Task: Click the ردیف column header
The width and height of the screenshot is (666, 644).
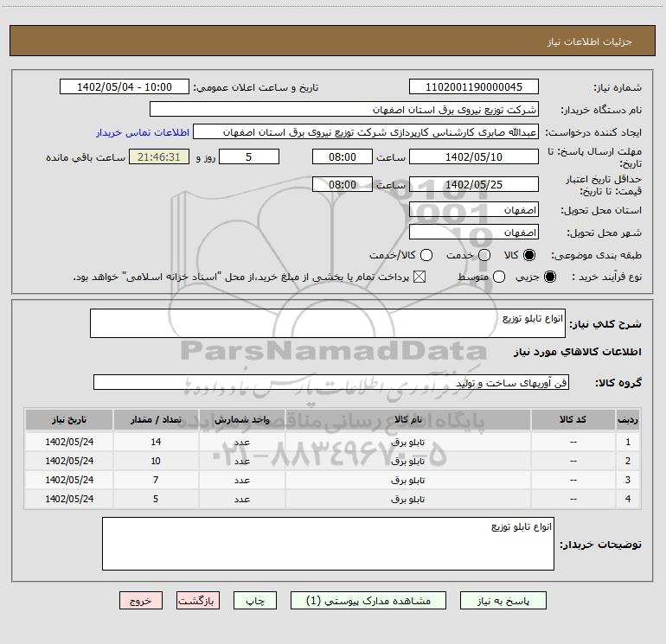Action: (628, 419)
